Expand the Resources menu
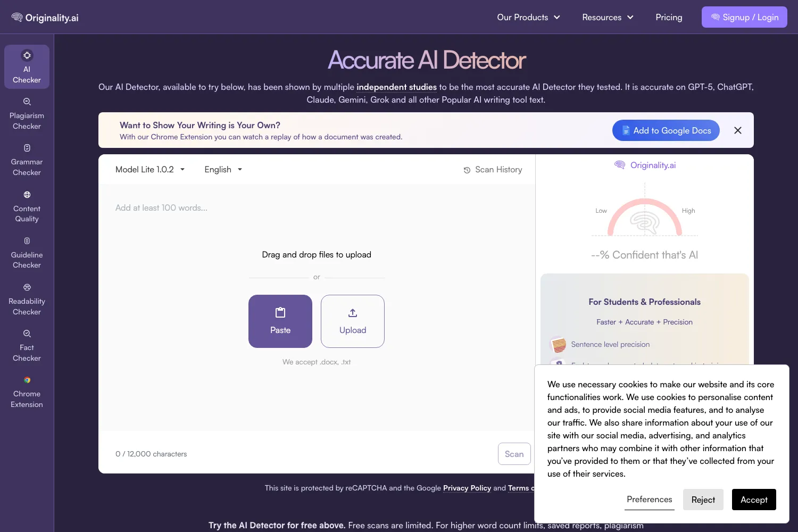The image size is (798, 532). pos(608,17)
